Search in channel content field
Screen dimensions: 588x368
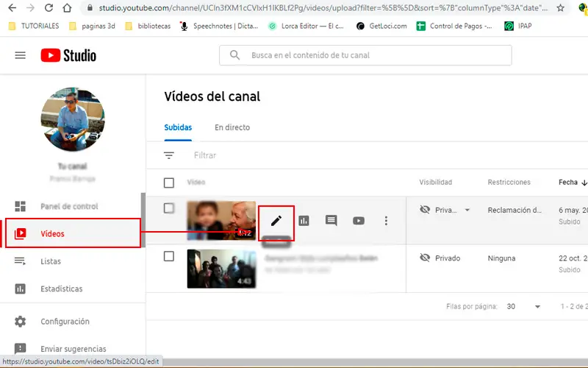(365, 55)
